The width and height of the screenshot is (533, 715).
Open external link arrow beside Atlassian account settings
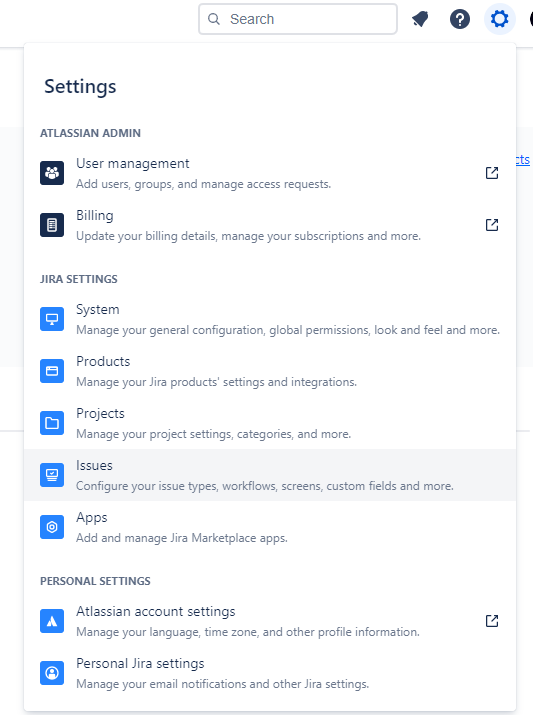492,621
